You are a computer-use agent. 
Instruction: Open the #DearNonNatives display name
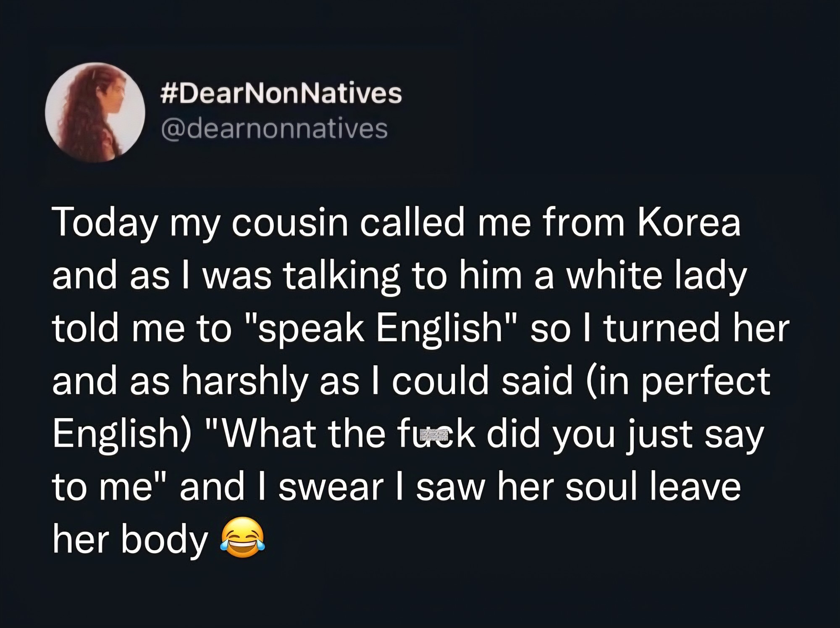click(x=281, y=94)
